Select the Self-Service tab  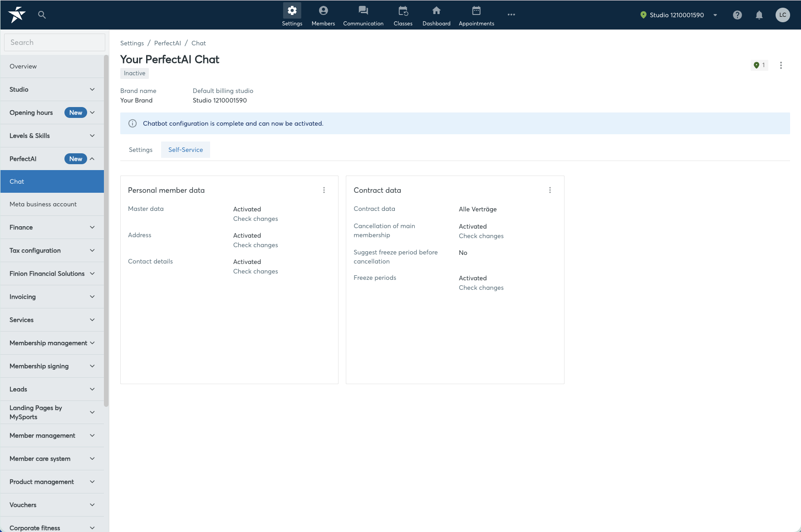tap(186, 150)
